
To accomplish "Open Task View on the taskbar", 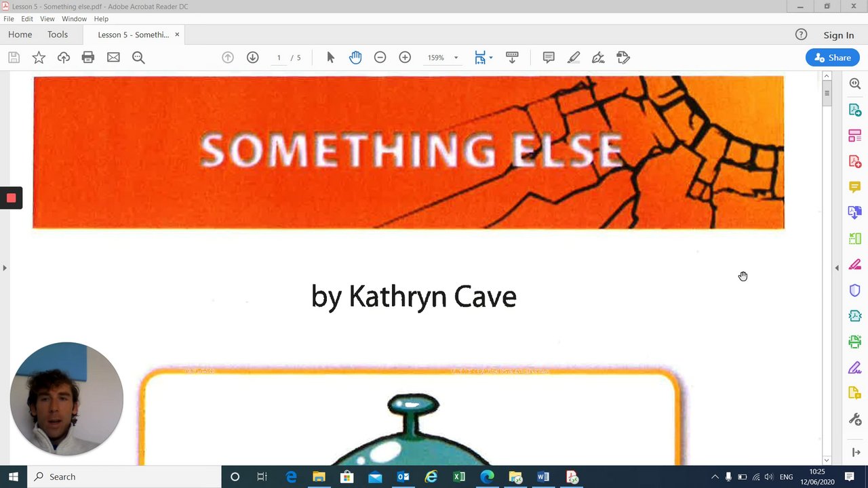I will coord(262,476).
